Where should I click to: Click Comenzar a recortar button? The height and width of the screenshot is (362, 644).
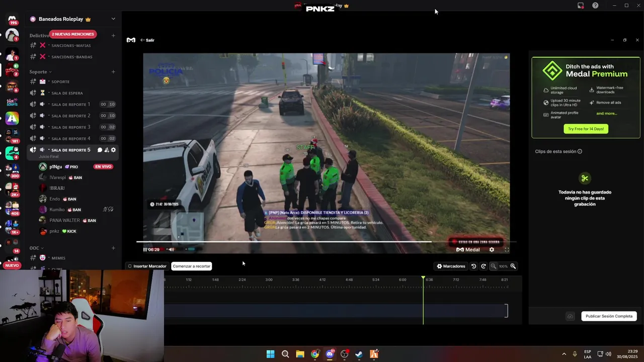click(x=192, y=266)
